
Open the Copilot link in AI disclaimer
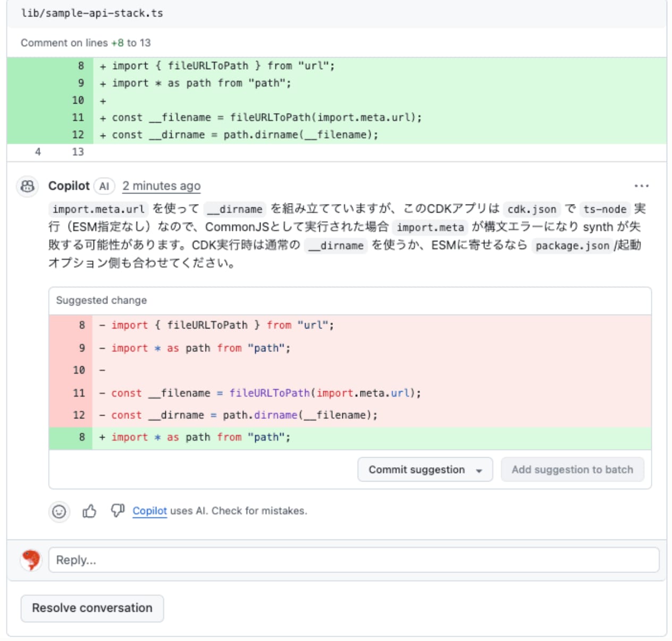[149, 511]
